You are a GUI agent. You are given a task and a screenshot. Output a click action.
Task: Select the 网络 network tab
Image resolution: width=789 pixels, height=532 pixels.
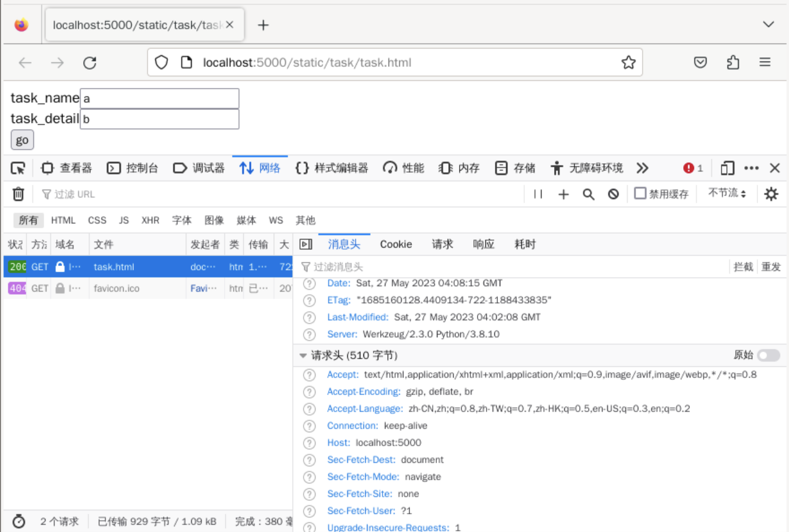click(260, 169)
